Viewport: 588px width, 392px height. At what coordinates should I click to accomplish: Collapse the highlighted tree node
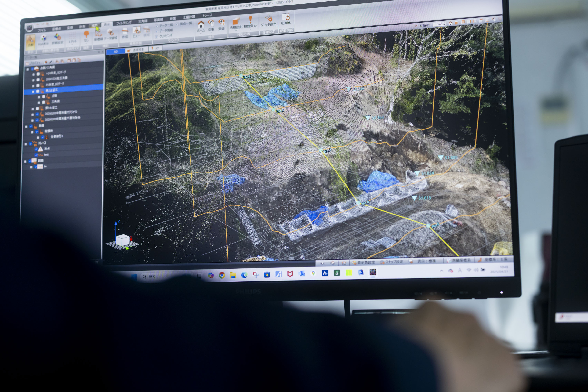coord(33,91)
